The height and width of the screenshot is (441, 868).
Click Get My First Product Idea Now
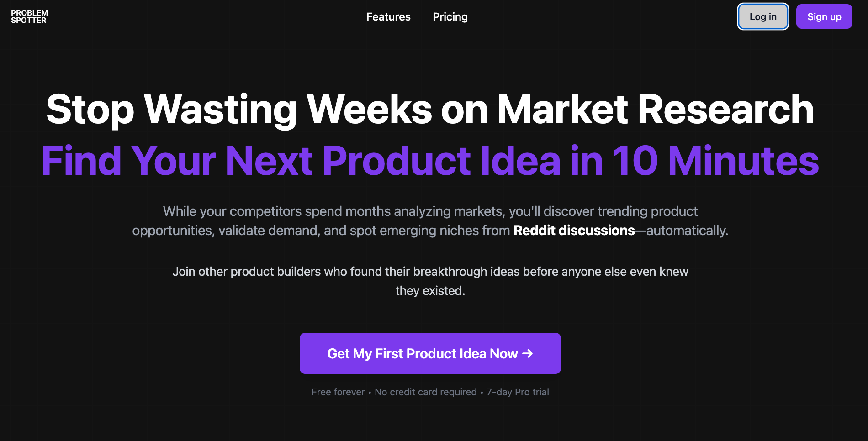(x=430, y=353)
